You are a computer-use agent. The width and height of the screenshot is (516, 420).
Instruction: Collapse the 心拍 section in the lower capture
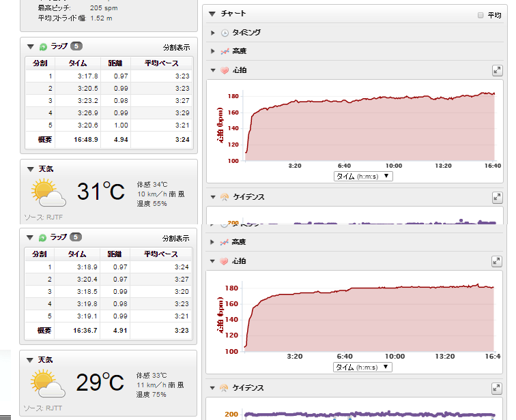click(212, 261)
